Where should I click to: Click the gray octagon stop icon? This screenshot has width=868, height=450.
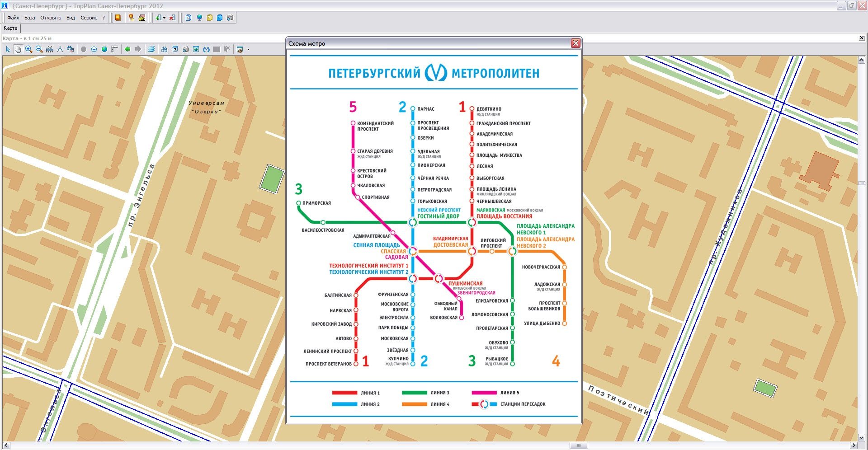point(84,49)
